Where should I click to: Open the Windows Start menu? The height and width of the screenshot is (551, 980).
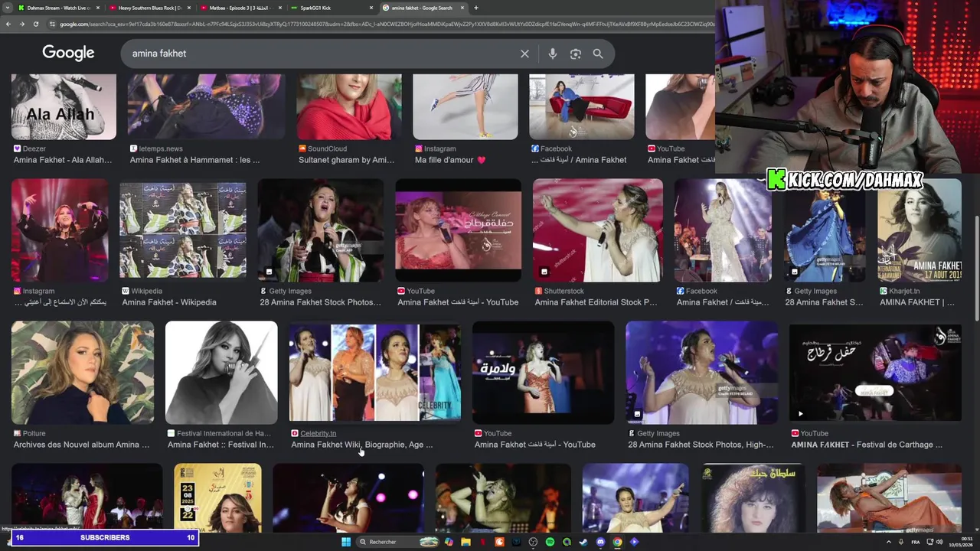[x=346, y=542]
